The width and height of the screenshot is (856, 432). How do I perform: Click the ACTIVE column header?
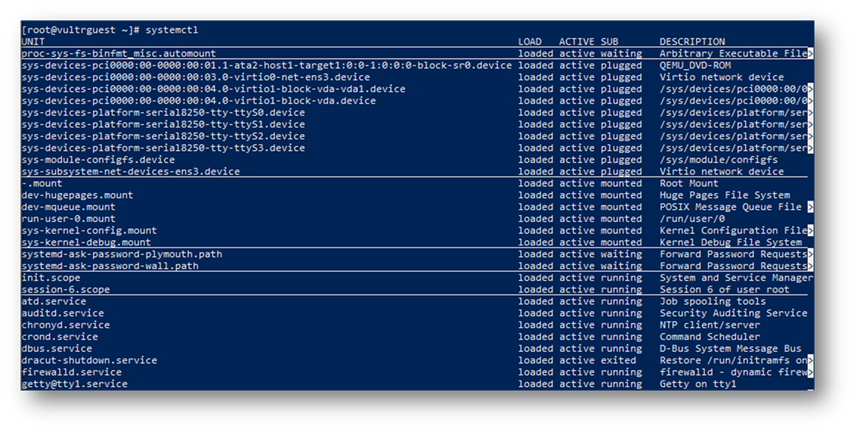(x=577, y=41)
